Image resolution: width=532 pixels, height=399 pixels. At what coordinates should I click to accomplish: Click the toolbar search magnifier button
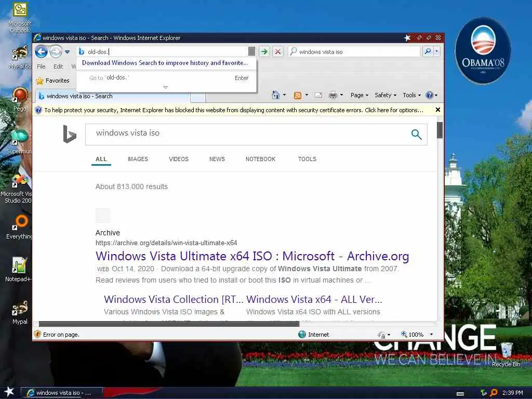coord(428,51)
